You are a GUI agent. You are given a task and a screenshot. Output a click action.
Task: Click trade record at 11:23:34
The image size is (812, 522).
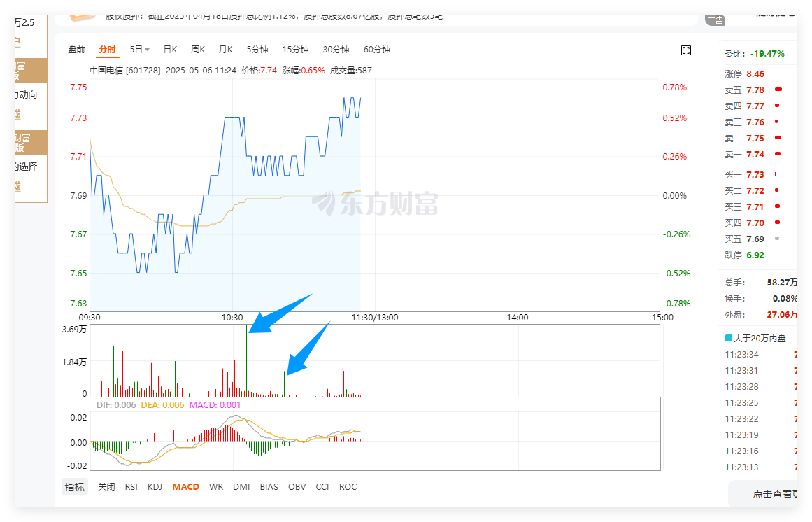click(x=741, y=355)
